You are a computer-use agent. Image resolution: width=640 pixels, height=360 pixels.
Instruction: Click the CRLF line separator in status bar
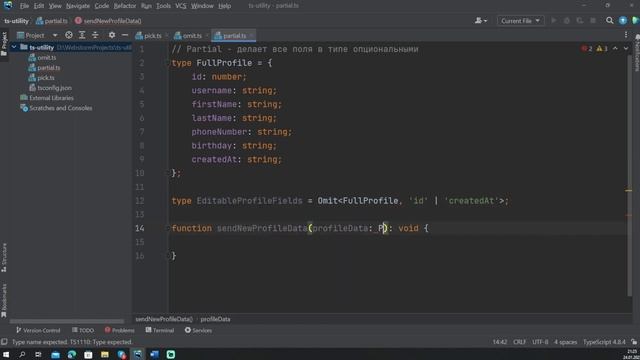pos(519,342)
